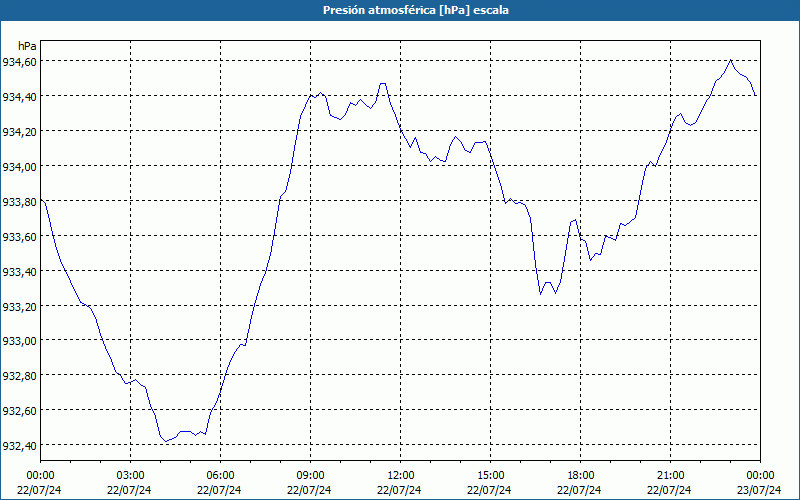Select the 933,40 axis value

point(19,271)
